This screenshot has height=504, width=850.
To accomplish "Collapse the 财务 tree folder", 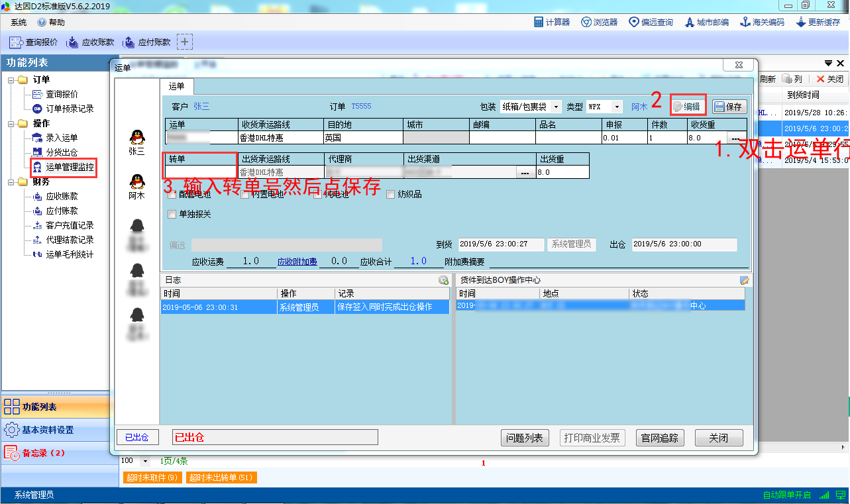I will (11, 181).
